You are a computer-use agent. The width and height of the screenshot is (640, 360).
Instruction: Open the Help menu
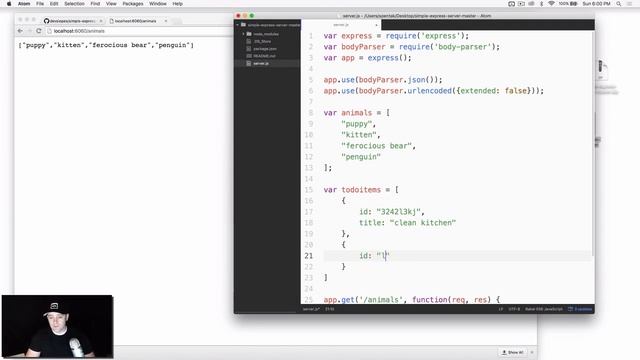[x=178, y=4]
